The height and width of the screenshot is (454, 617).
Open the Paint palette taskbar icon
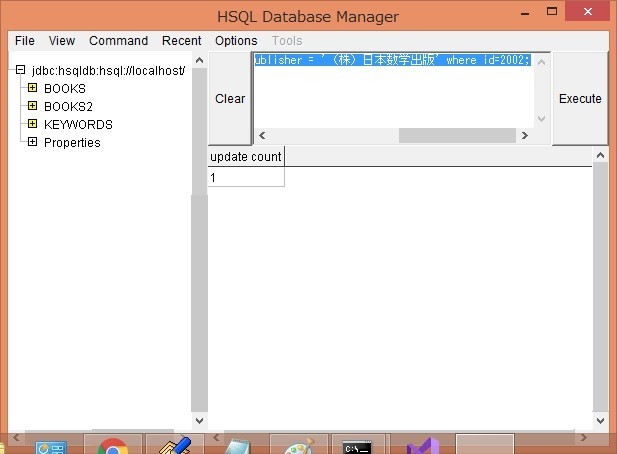[299, 446]
